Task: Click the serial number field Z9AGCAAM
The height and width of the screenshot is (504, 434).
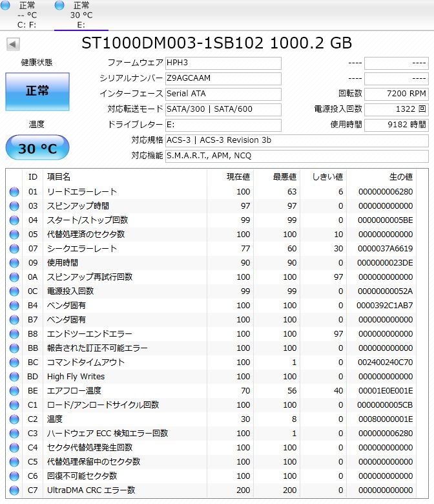Action: [223, 78]
